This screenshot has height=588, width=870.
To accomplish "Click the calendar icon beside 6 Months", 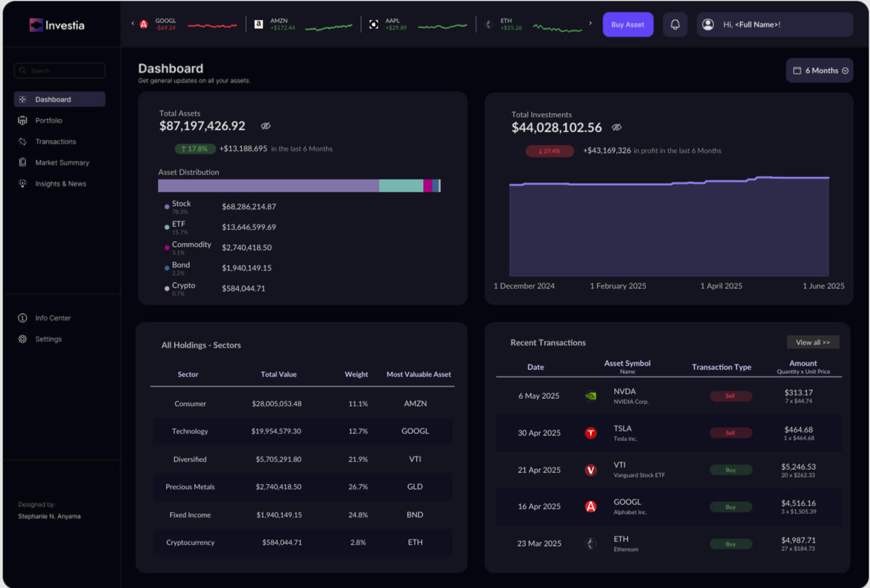I will point(797,70).
